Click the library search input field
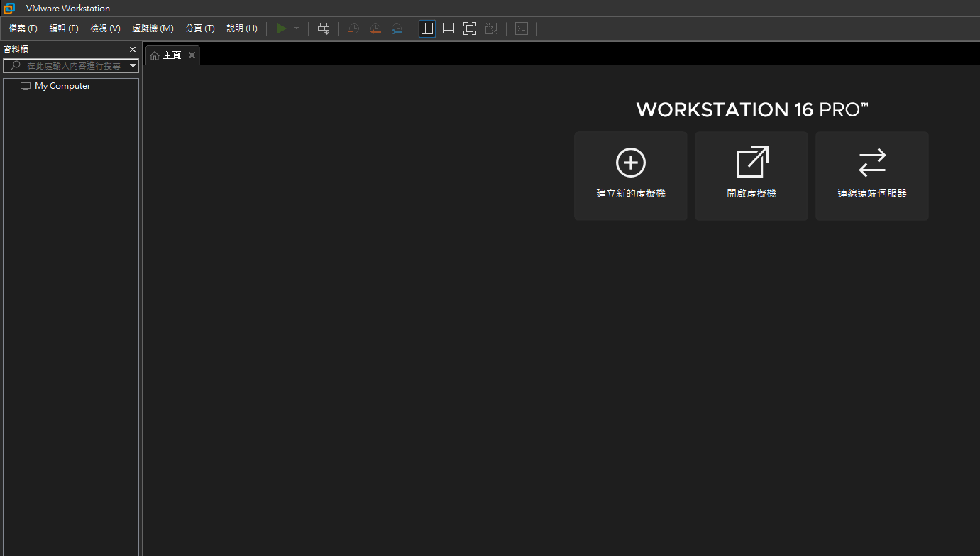The image size is (980, 556). coord(71,65)
